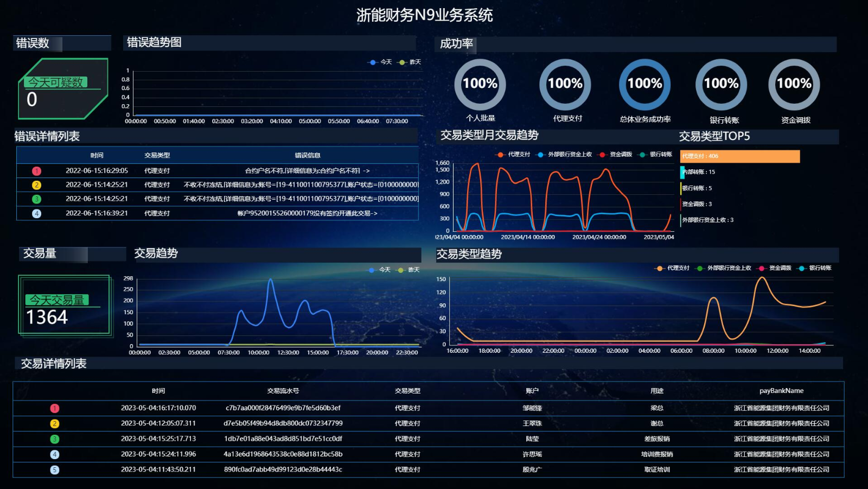Click the 个人批量 100% success gauge
This screenshot has height=489, width=868.
click(x=480, y=84)
